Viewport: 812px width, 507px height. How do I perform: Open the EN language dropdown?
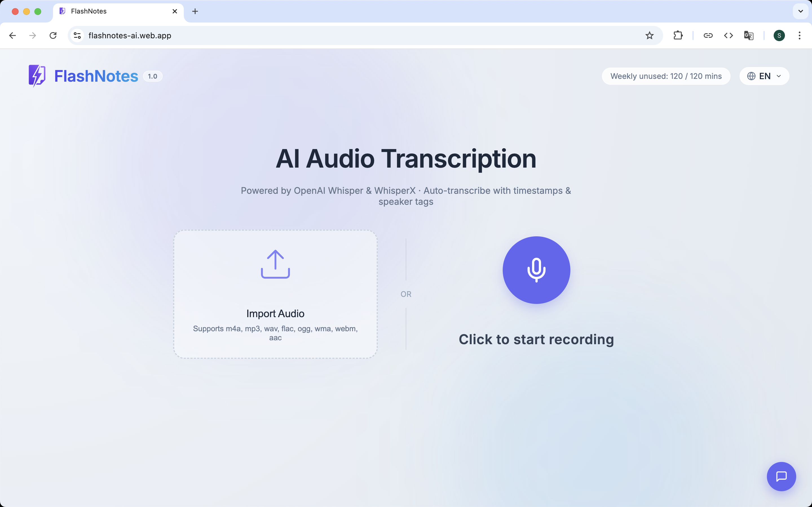point(764,76)
